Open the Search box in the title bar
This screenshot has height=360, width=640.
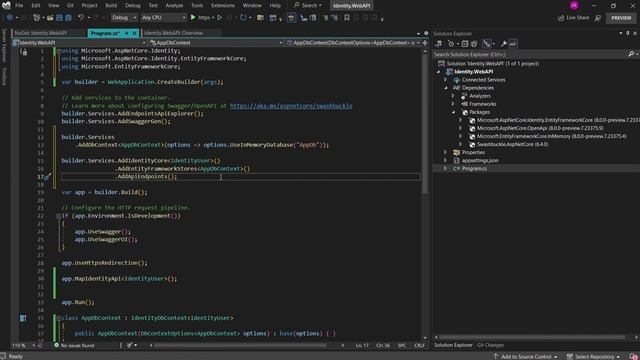pyautogui.click(x=308, y=5)
